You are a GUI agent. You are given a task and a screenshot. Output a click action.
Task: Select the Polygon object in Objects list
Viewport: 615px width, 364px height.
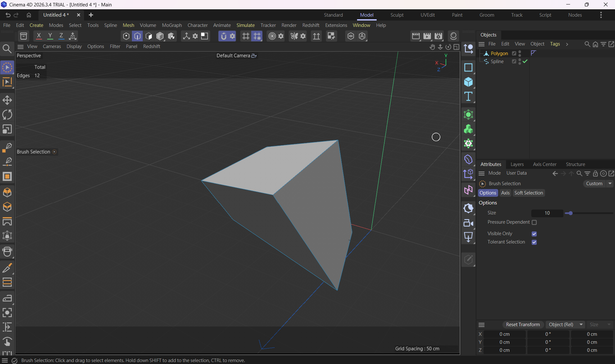click(x=499, y=54)
